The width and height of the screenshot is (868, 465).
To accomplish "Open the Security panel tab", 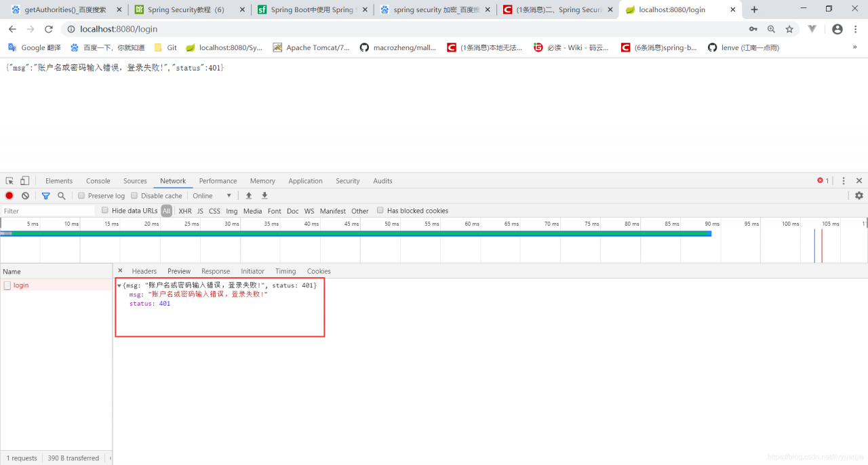I will point(347,181).
